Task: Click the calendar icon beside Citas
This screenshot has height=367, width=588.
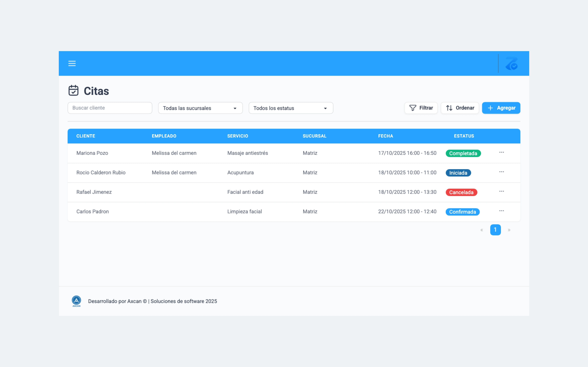Action: click(x=73, y=91)
